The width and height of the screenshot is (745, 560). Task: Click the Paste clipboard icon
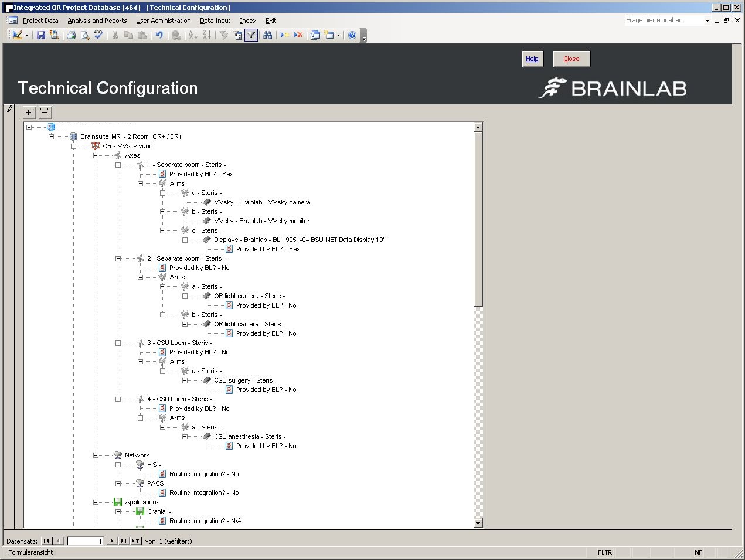pos(142,35)
